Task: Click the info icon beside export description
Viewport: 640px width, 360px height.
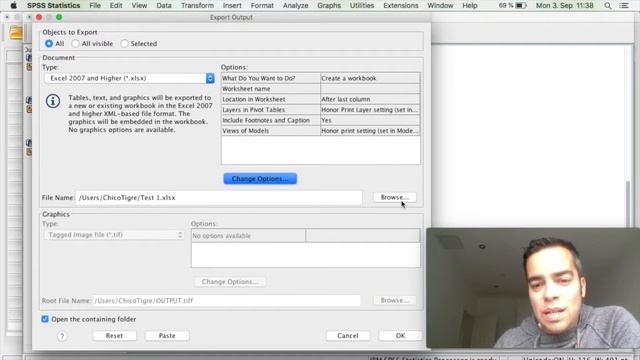Action: pos(53,101)
